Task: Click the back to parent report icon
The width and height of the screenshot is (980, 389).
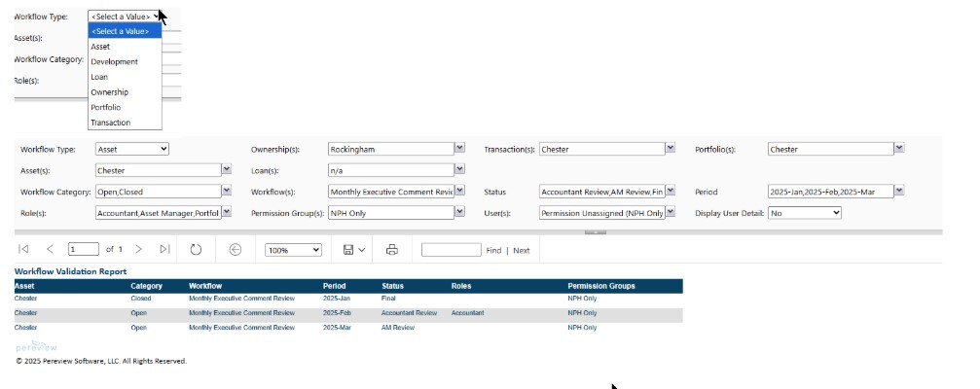Action: point(235,250)
